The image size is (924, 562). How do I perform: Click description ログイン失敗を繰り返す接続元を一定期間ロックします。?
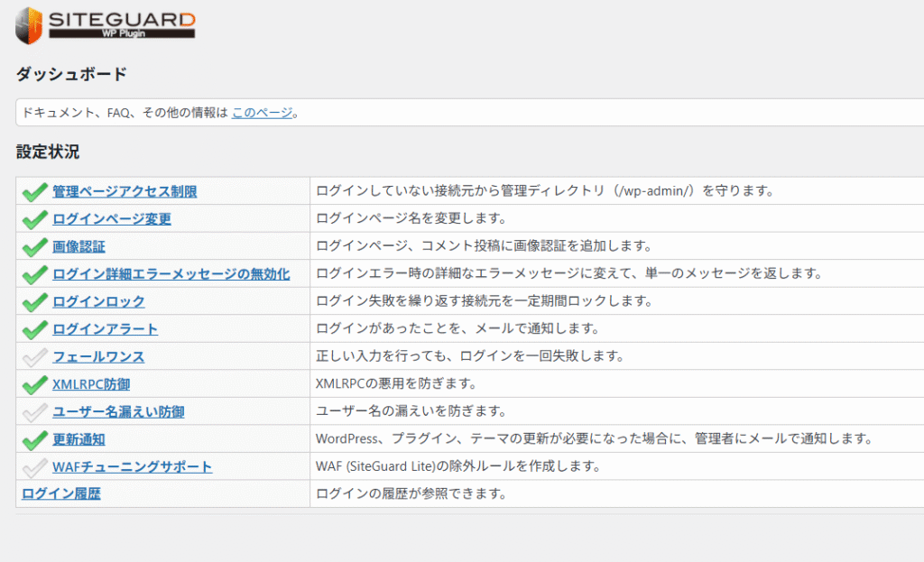coord(485,301)
